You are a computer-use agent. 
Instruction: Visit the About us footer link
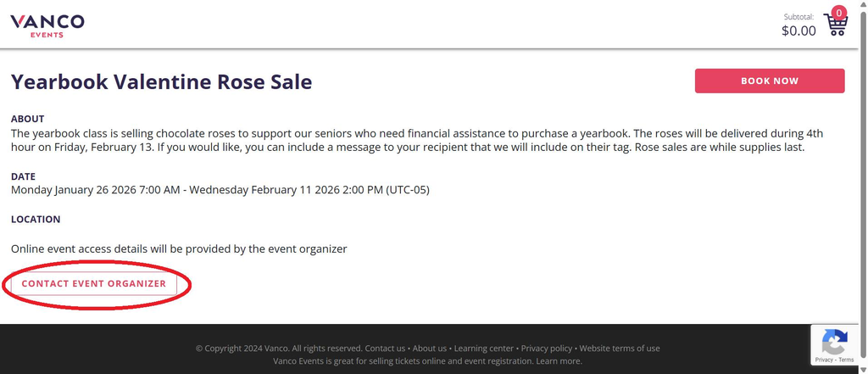(430, 349)
